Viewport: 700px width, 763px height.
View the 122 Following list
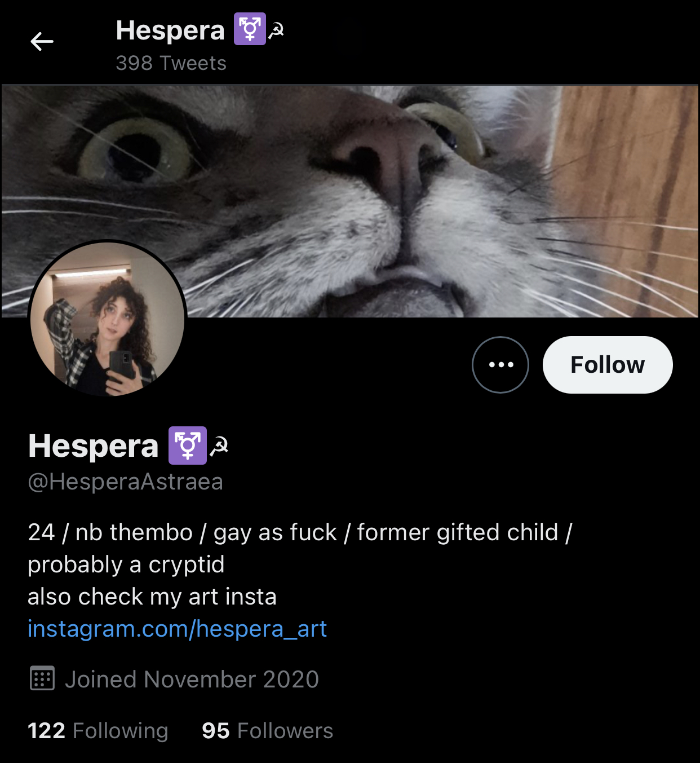(x=98, y=731)
